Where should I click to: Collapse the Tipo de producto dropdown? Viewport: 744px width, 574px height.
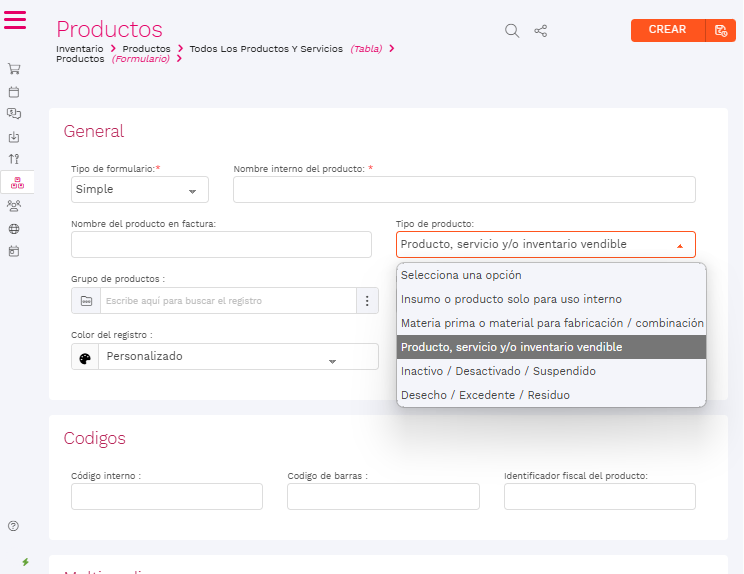coord(680,245)
